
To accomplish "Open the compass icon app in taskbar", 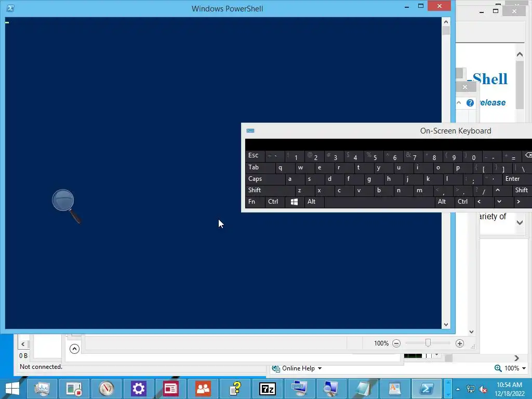I will [x=106, y=389].
